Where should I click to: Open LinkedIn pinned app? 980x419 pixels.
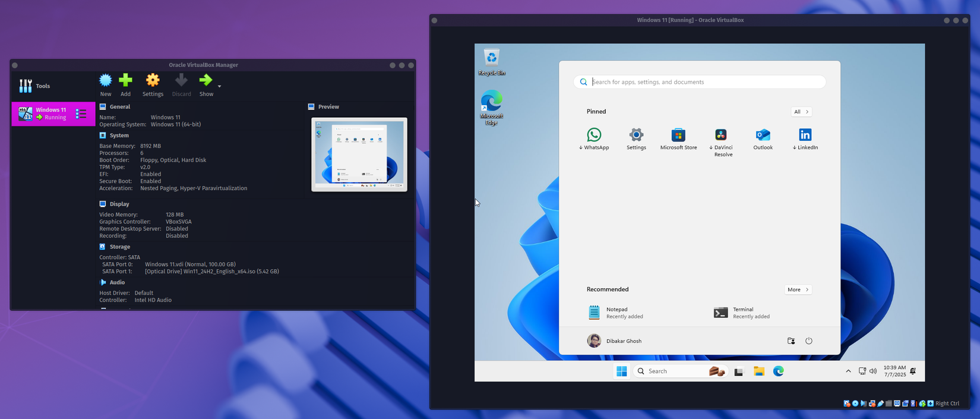coord(805,139)
